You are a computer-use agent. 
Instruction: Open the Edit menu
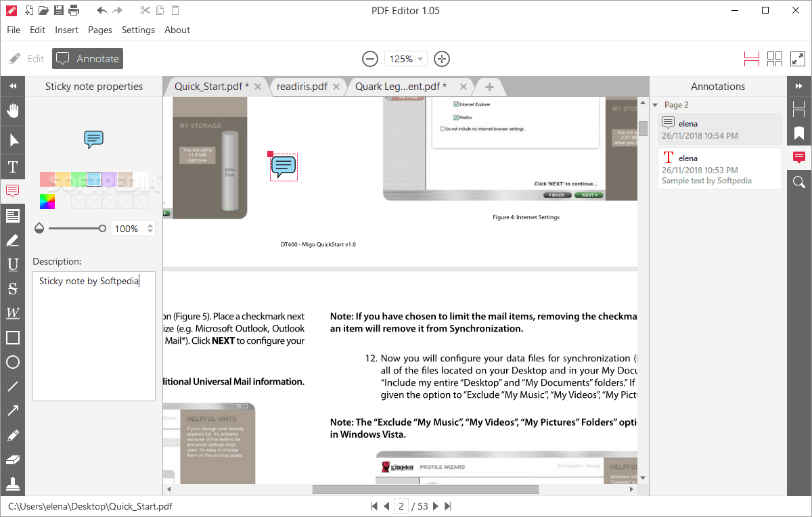[x=38, y=30]
